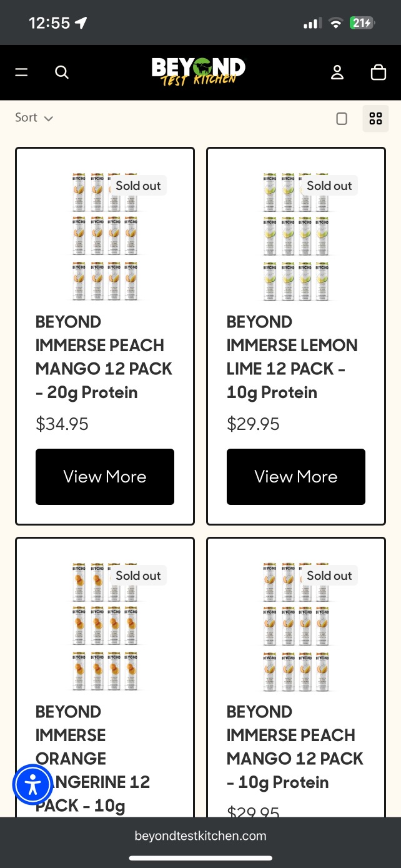Tap the beyondtestkitchen.com address bar
Viewport: 401px width, 868px height.
click(200, 836)
